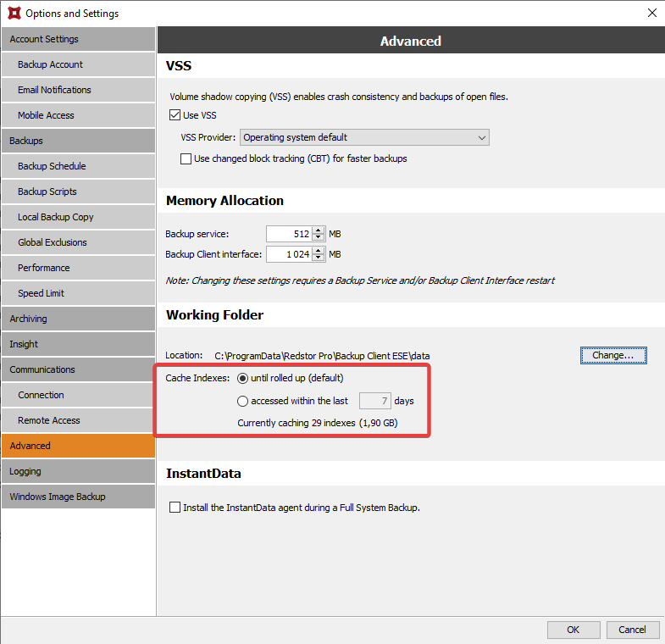This screenshot has width=665, height=644.
Task: Decrease Backup service memory with down arrow
Action: (319, 237)
